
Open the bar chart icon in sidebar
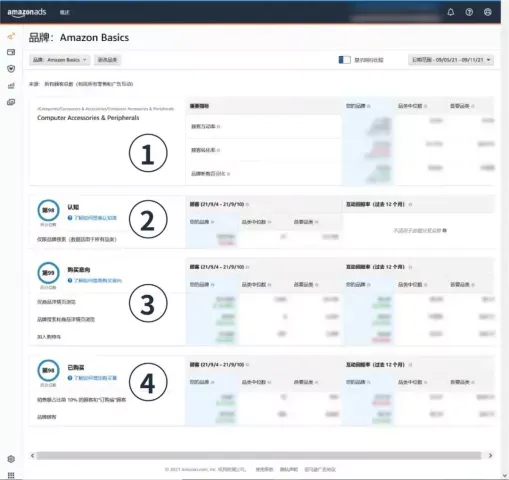pos(11,86)
